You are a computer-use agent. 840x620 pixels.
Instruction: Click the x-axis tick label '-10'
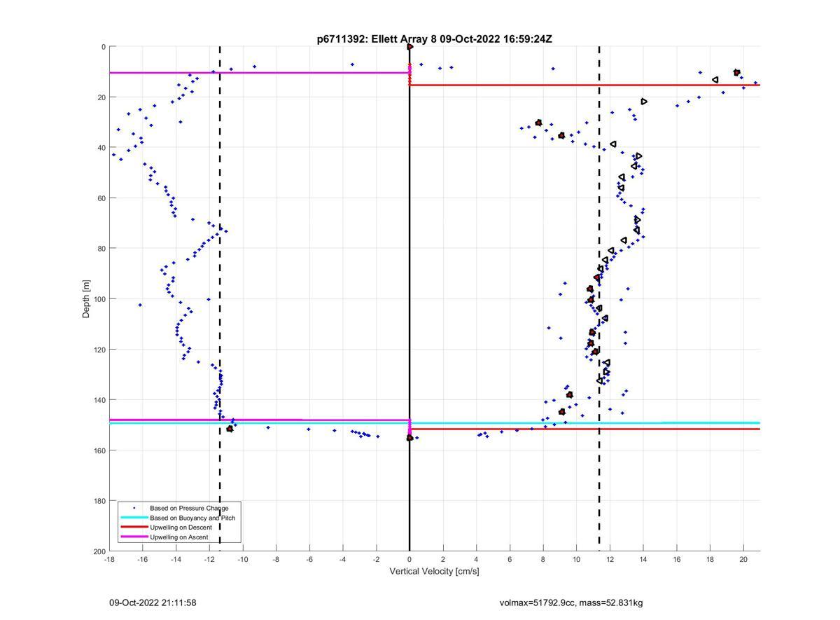(243, 559)
